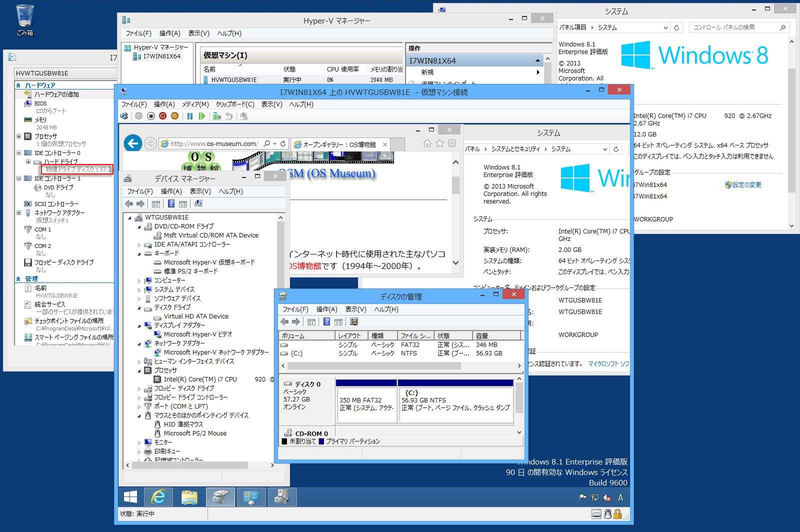Open the Media menu in VM connection window
This screenshot has height=532, width=800.
pos(195,104)
